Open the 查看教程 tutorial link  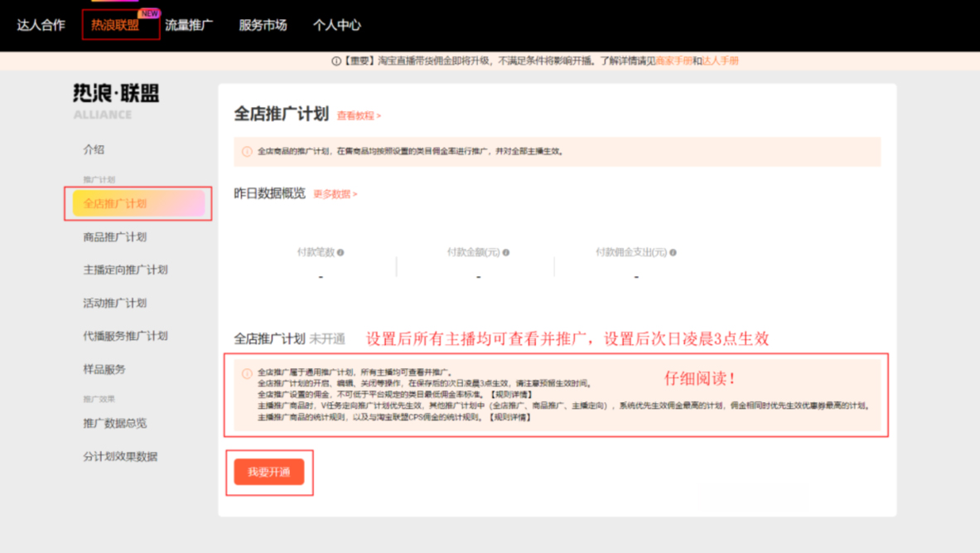pos(358,115)
